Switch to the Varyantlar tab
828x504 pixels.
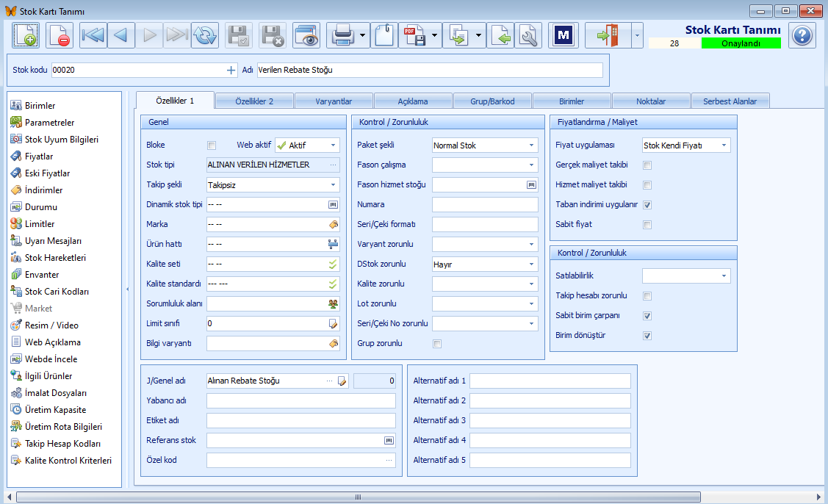click(334, 101)
